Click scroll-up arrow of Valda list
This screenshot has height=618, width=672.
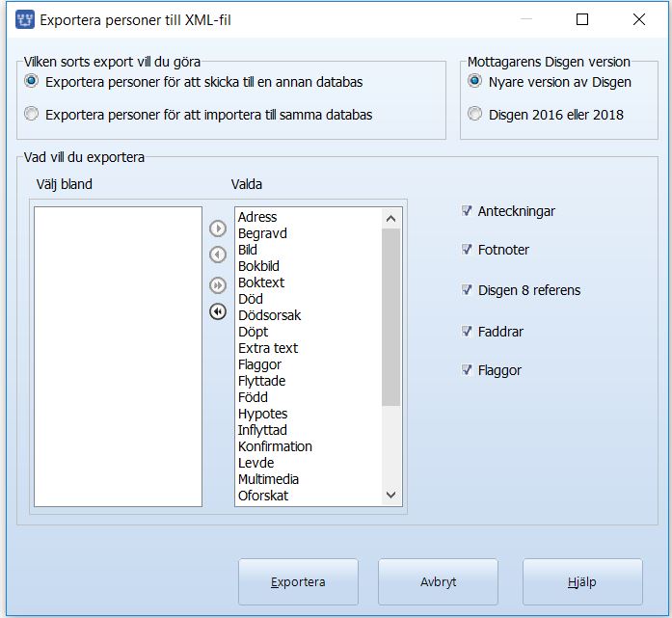pos(390,219)
